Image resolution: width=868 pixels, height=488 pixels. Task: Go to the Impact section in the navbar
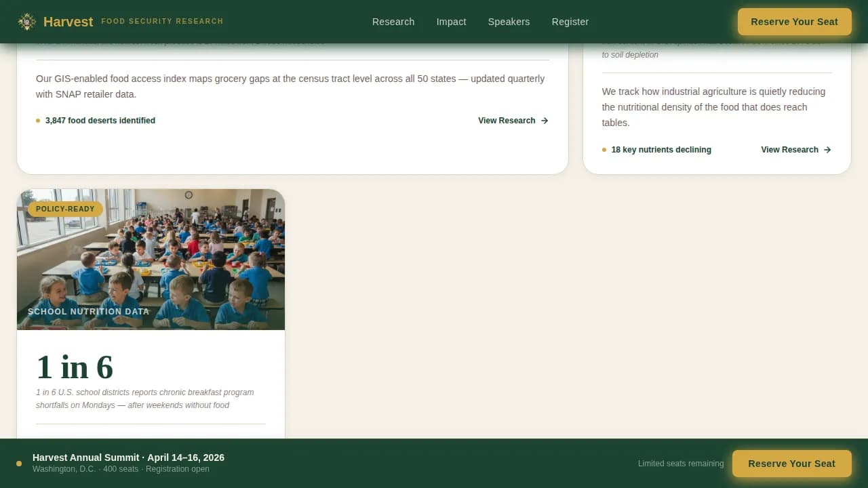(x=451, y=22)
